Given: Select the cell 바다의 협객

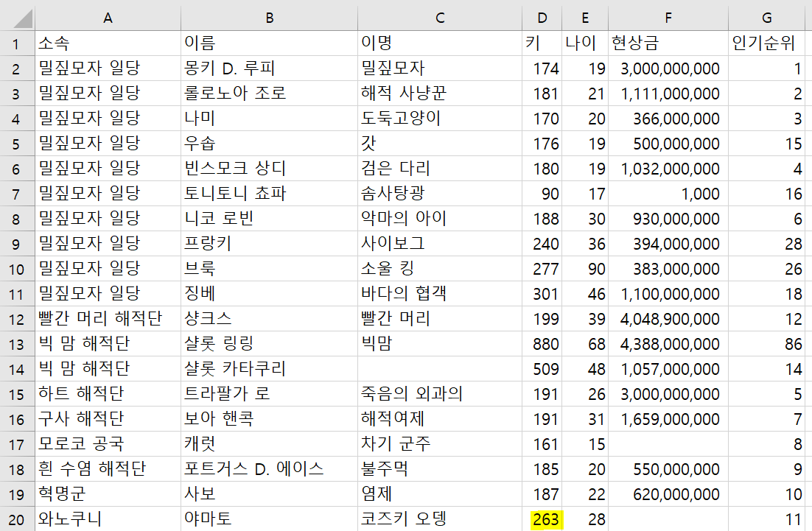Looking at the screenshot, I should 440,293.
